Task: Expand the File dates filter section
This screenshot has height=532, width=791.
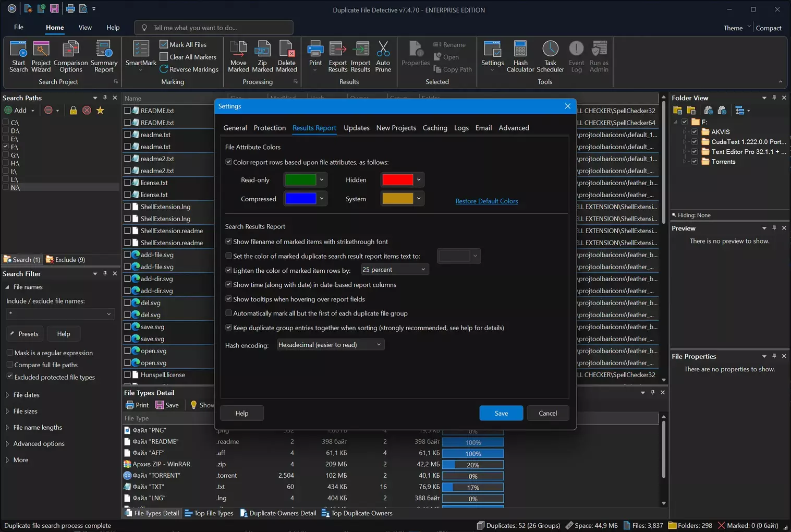Action: [26, 395]
